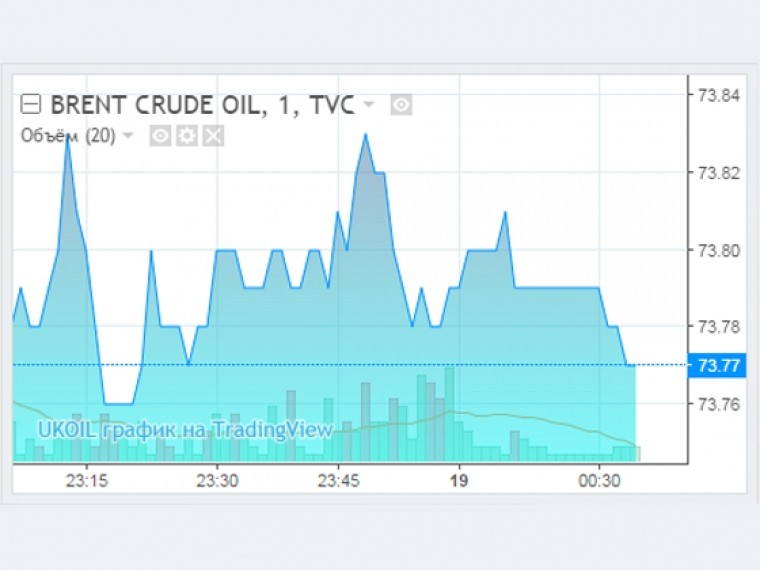Toggle main series visibility eye icon

tap(401, 105)
